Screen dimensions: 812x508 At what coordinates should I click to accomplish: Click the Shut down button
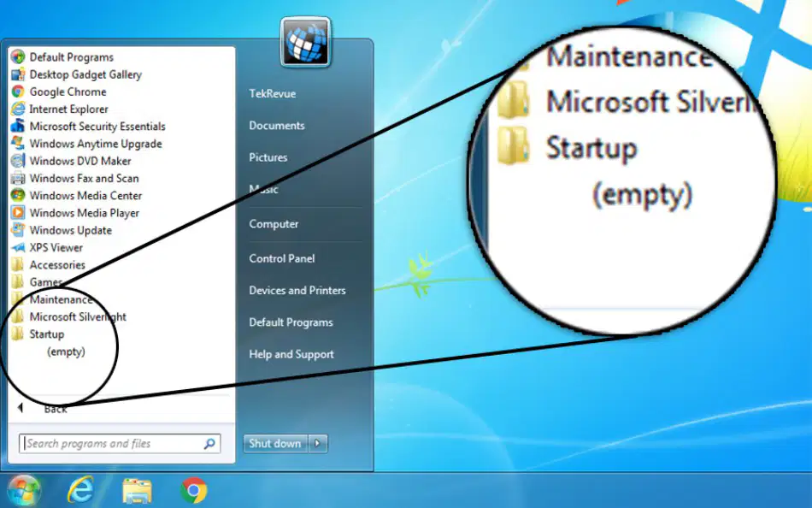pyautogui.click(x=275, y=444)
